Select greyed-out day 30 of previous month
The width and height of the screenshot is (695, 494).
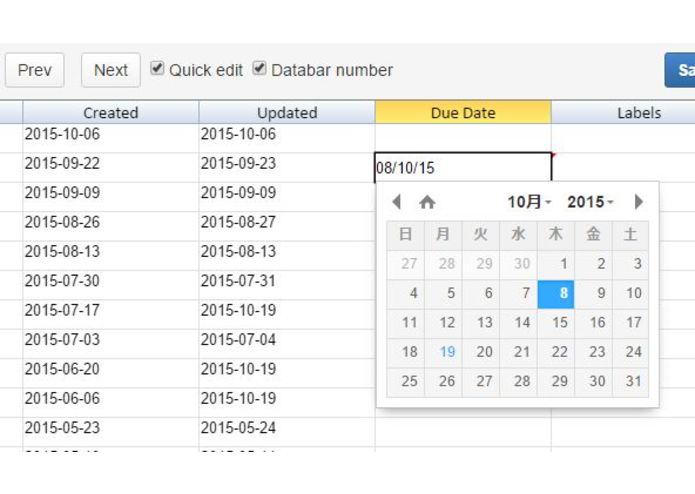coord(518,264)
